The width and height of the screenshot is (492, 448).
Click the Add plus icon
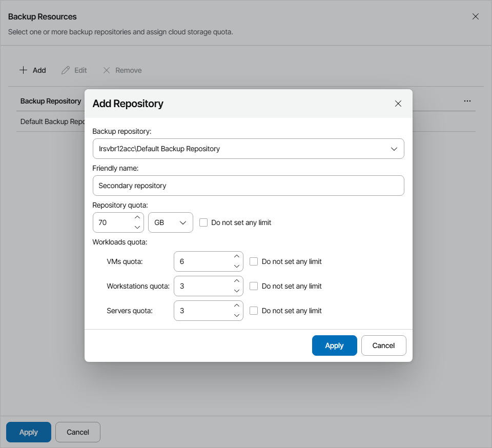click(x=24, y=70)
